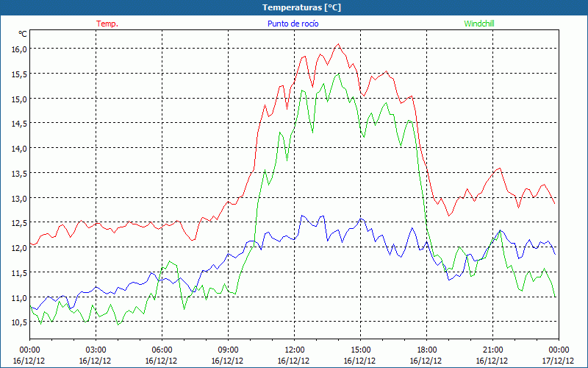Screen dimensions: 588x368
Task: Click the 14,0 y-axis value
Action: (20, 149)
